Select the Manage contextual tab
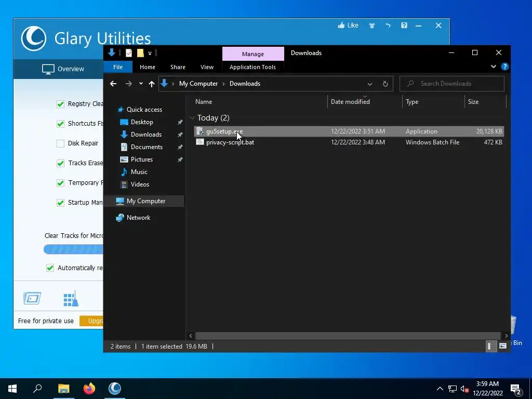532x399 pixels. point(253,54)
